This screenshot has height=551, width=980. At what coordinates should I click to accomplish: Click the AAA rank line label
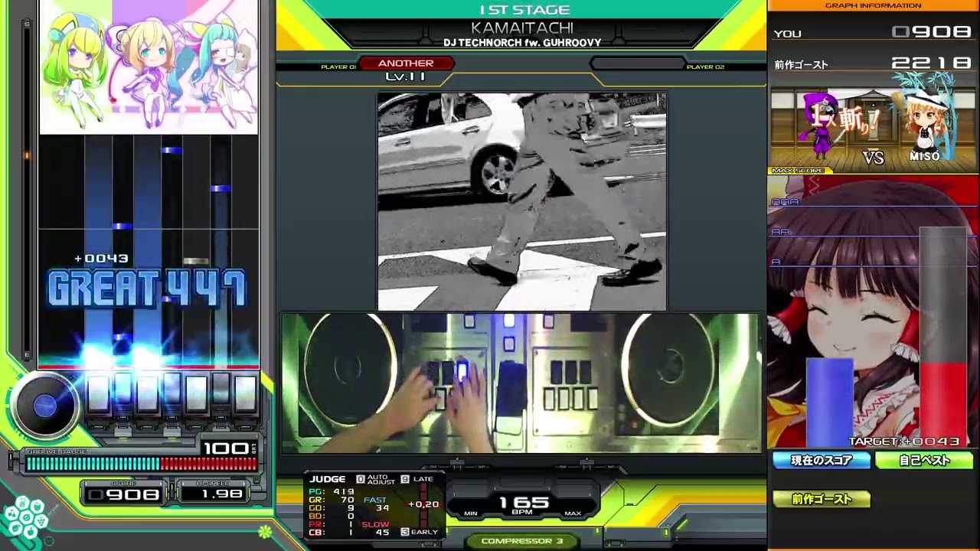click(x=785, y=202)
